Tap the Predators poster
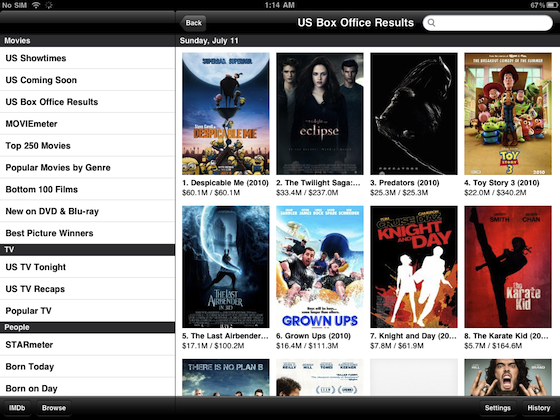 (414, 114)
